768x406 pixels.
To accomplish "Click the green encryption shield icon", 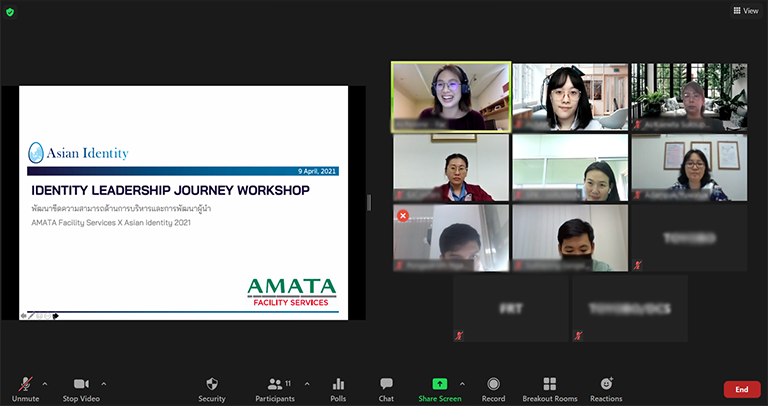I will coord(10,11).
